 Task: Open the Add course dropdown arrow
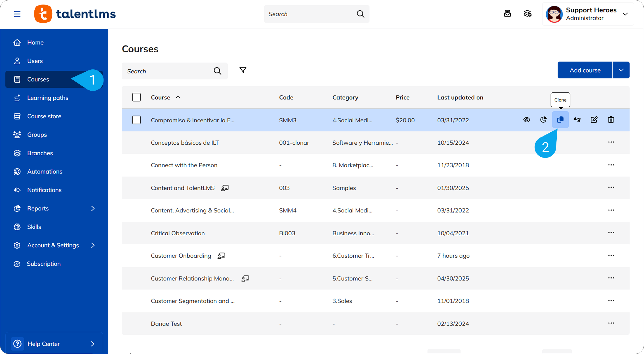(621, 70)
